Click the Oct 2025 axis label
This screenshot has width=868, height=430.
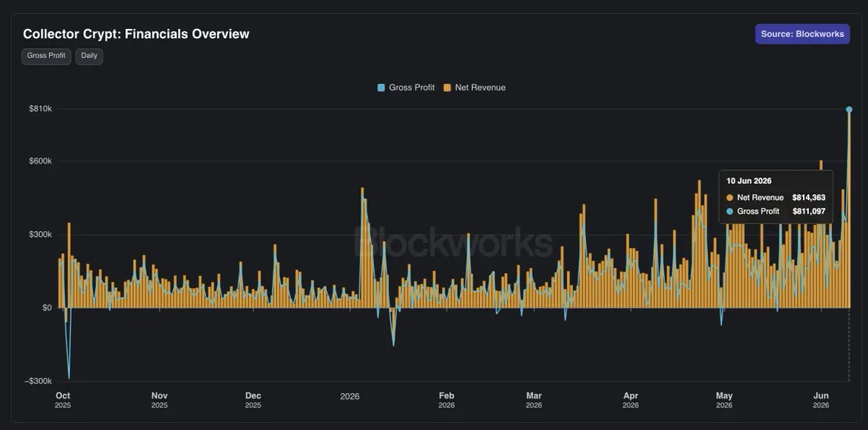click(x=63, y=400)
